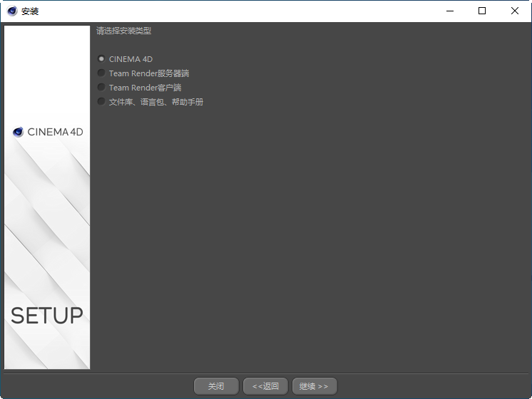This screenshot has height=399, width=532.
Task: Click the Team Render服务器端 label text
Action: pos(149,73)
